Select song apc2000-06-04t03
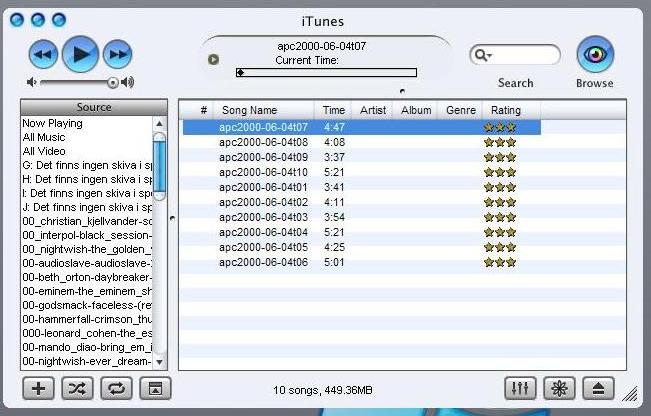This screenshot has width=651, height=416. 362,217
